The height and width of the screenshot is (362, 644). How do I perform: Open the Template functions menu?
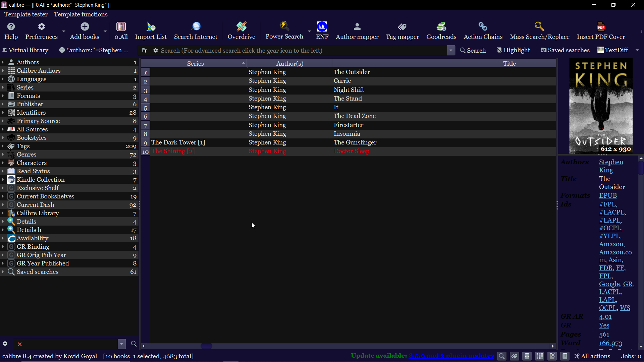(x=80, y=14)
